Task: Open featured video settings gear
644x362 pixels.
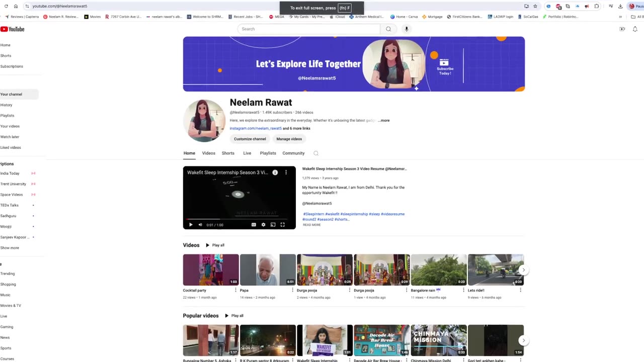Action: pos(263,225)
